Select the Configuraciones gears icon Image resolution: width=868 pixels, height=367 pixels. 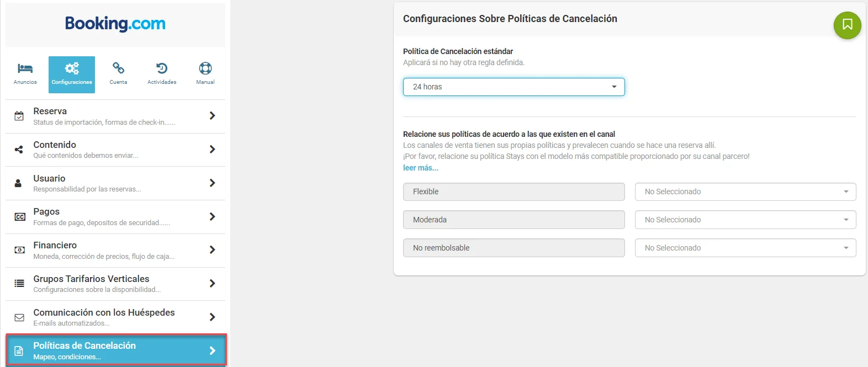(72, 68)
